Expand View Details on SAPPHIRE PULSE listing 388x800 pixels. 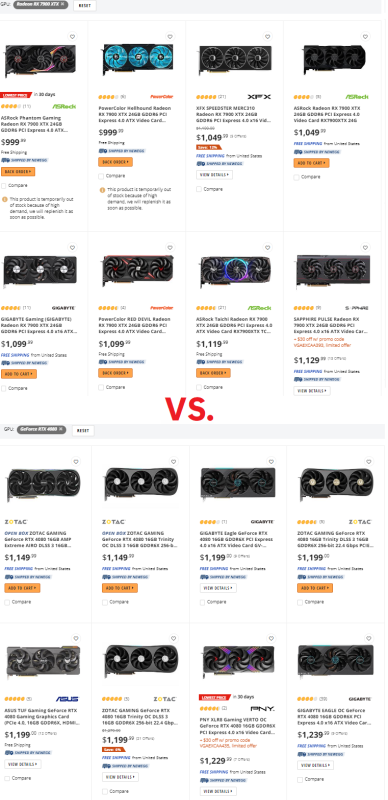(x=311, y=391)
